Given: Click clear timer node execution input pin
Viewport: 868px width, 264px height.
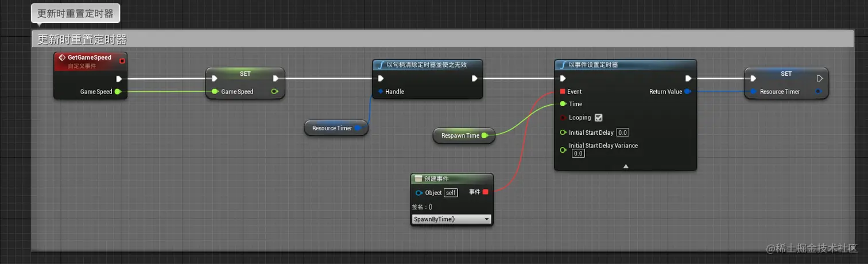Looking at the screenshot, I should [x=380, y=79].
